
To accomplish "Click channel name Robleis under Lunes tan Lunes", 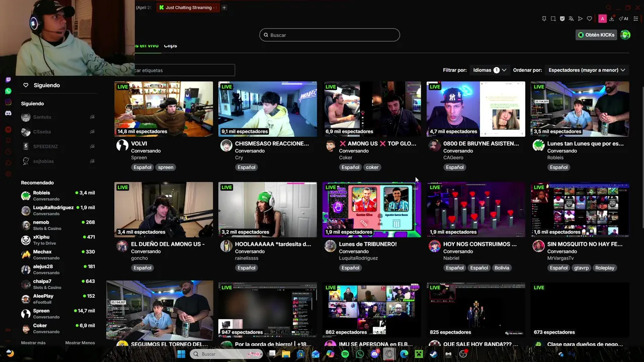I will tap(555, 157).
